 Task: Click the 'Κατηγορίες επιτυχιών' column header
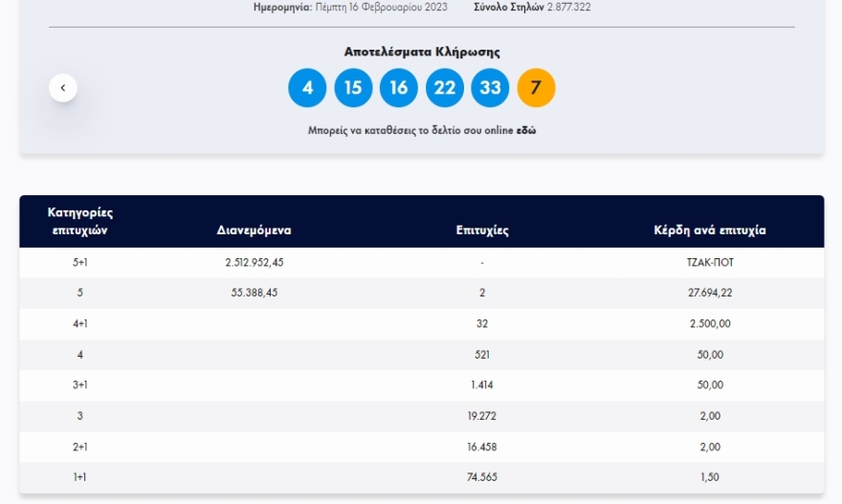(x=80, y=221)
